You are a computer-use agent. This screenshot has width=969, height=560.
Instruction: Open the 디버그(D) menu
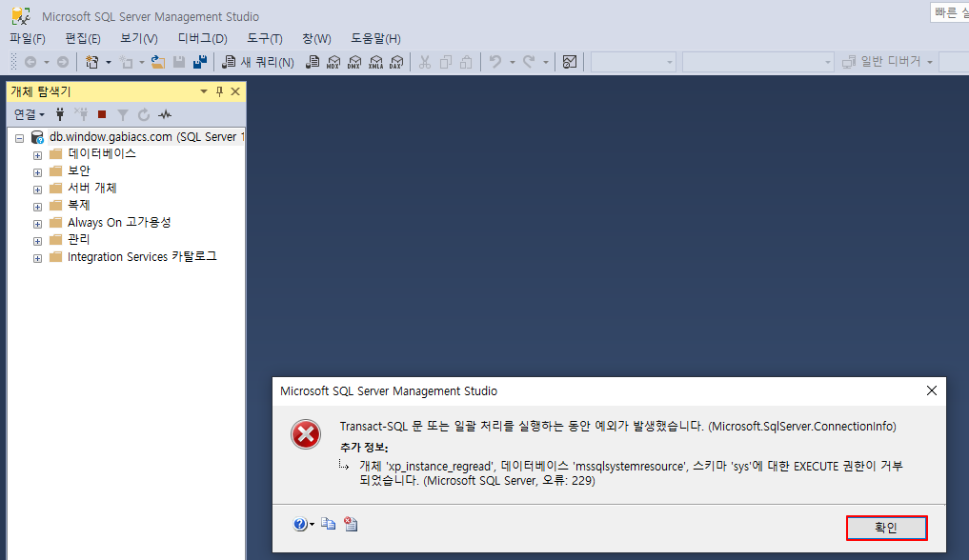pyautogui.click(x=203, y=38)
